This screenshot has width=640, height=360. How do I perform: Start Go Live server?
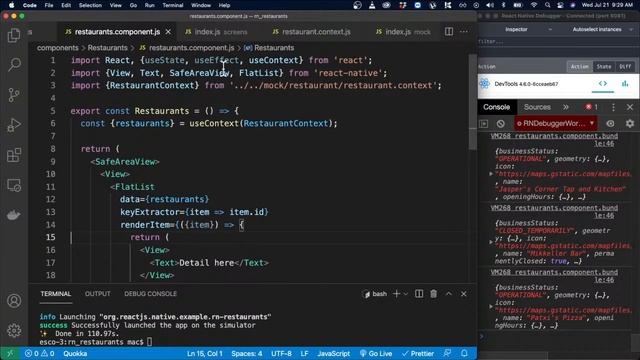tap(376, 353)
